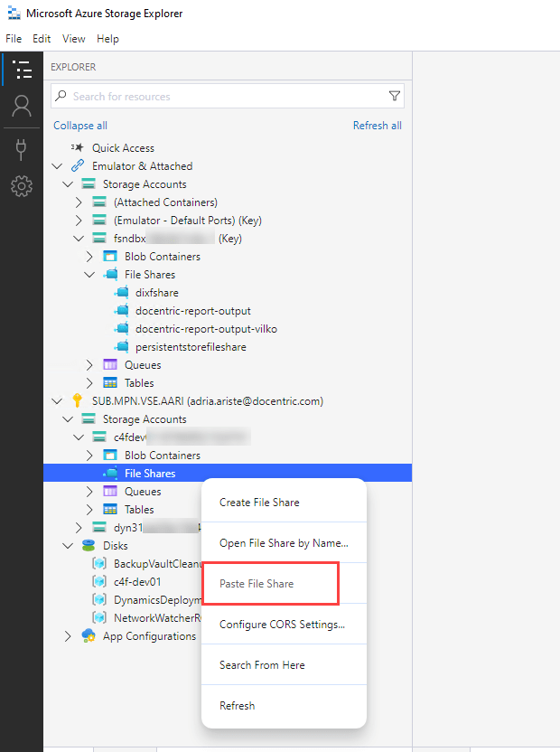
Task: Expand Blob Containers under fsndbx
Action: (x=89, y=256)
